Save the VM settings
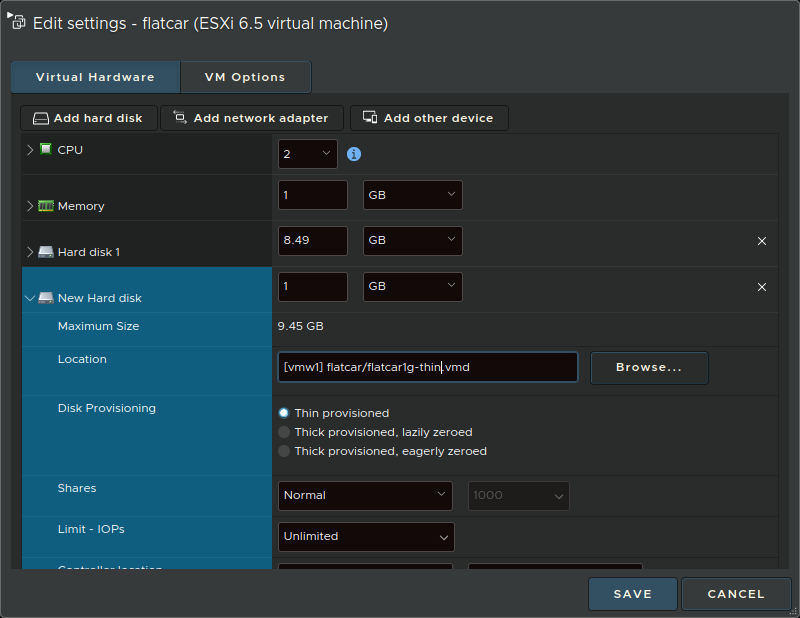 point(633,594)
